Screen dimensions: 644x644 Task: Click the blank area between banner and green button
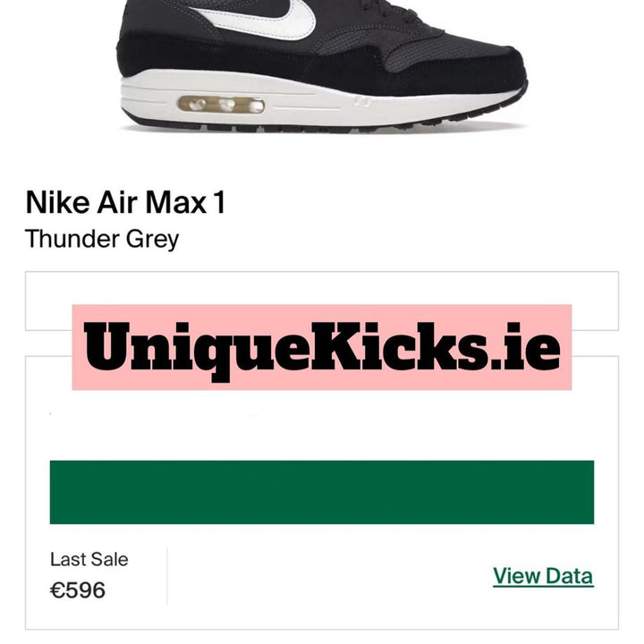[x=322, y=425]
